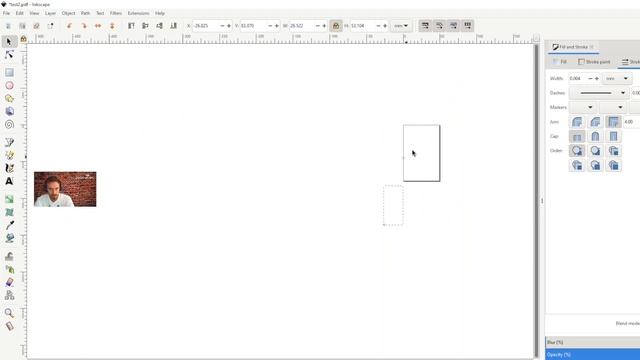Close the Fill and Stroke panel tab

click(592, 47)
